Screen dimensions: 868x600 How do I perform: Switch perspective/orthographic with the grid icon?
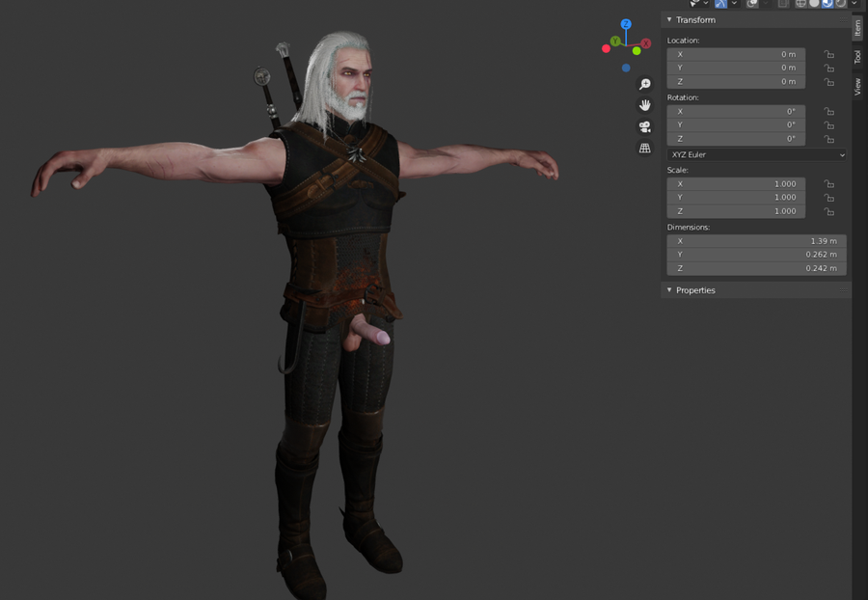pos(645,148)
